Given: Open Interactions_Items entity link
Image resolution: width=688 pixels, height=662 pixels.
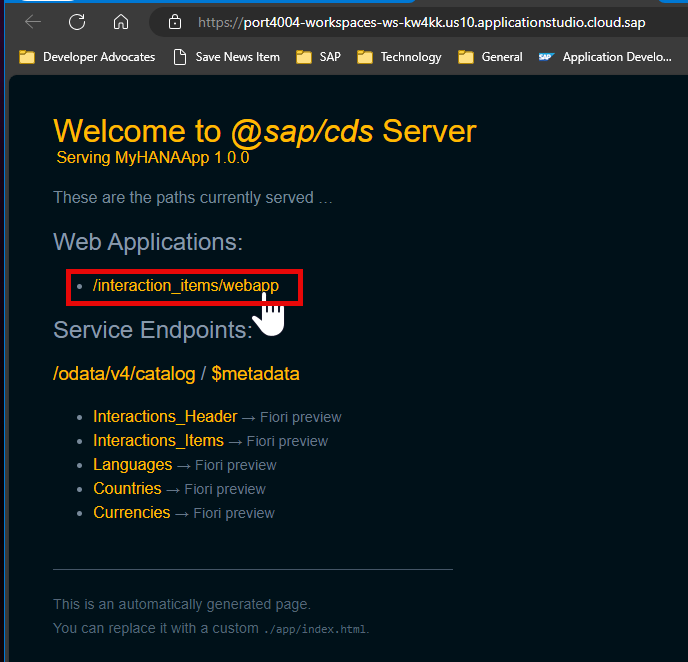Looking at the screenshot, I should tap(158, 440).
